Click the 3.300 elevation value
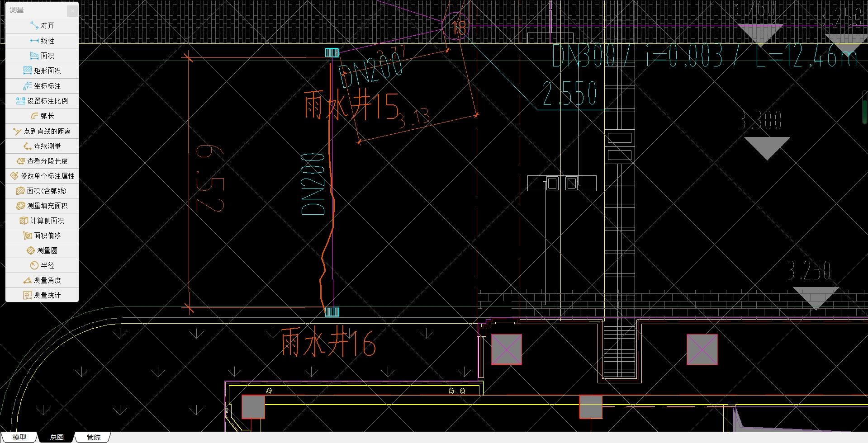 (x=760, y=121)
